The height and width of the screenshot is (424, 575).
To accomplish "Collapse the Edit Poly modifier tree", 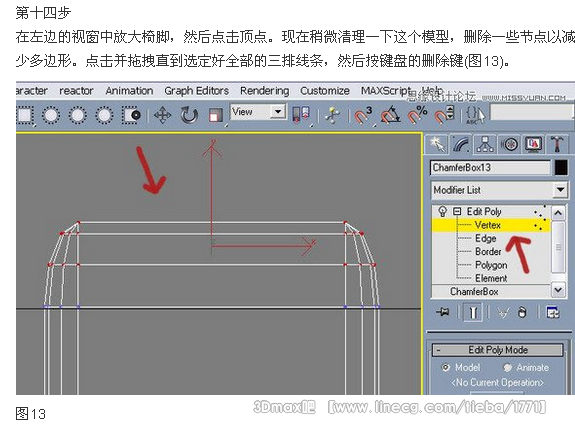I will (457, 211).
